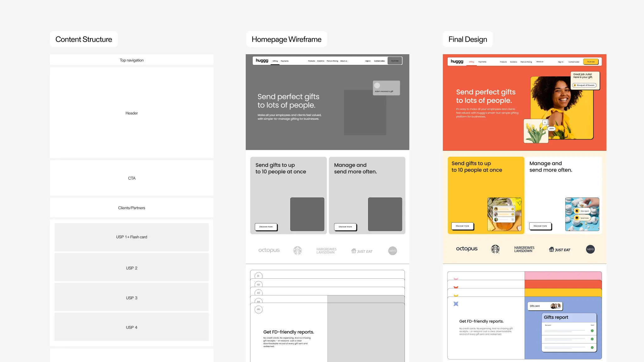
Task: Expand wireframe accordion card number 04
Action: pos(327,299)
